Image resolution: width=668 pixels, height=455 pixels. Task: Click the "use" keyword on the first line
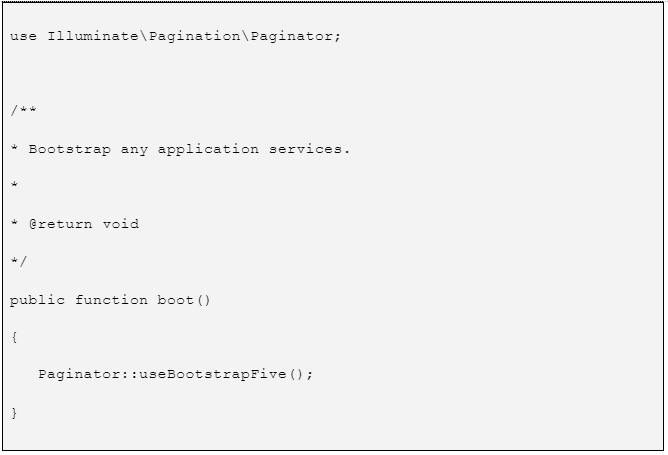point(24,37)
